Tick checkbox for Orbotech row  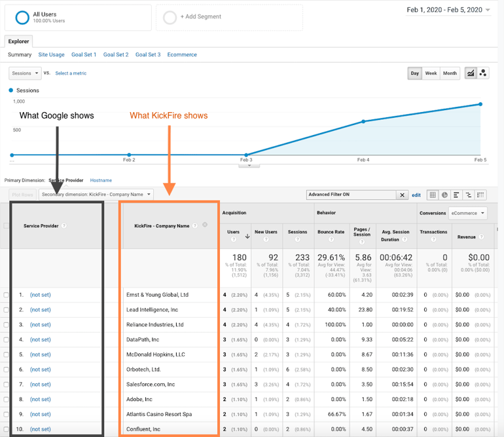click(x=6, y=370)
